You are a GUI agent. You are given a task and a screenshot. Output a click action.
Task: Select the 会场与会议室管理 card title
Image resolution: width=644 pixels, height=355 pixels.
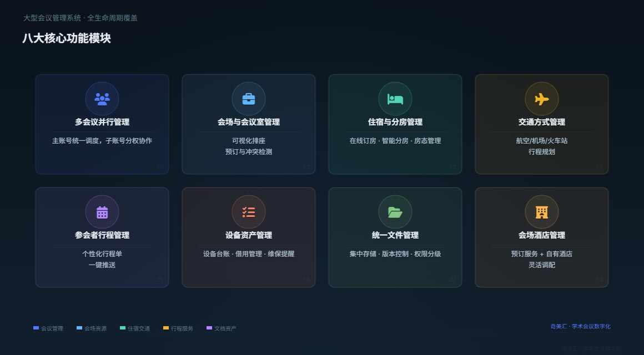click(249, 122)
